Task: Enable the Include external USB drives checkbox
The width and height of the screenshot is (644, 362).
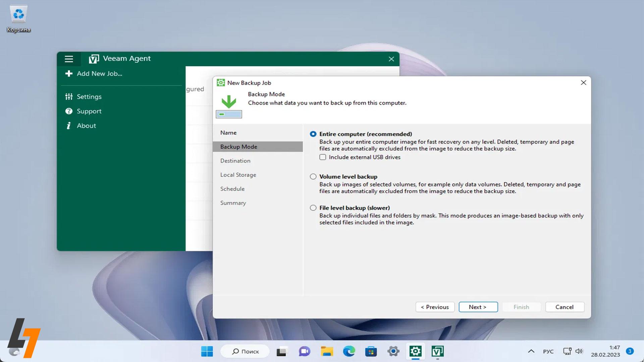Action: tap(322, 157)
